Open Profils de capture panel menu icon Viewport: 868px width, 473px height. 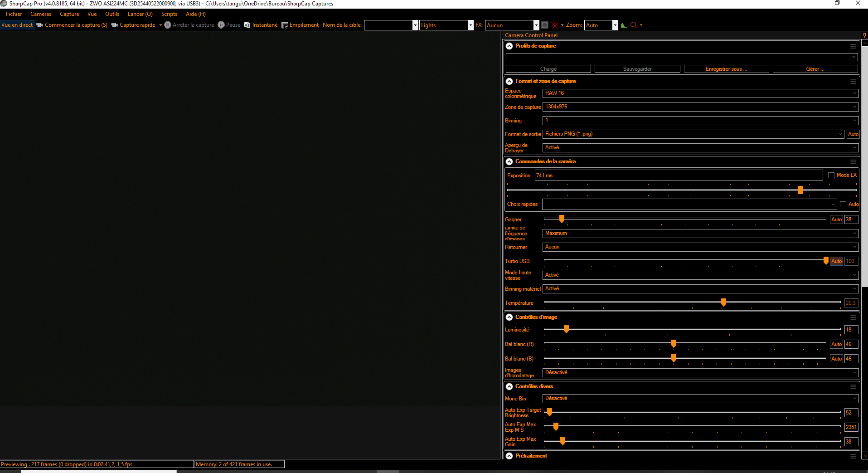[853, 46]
